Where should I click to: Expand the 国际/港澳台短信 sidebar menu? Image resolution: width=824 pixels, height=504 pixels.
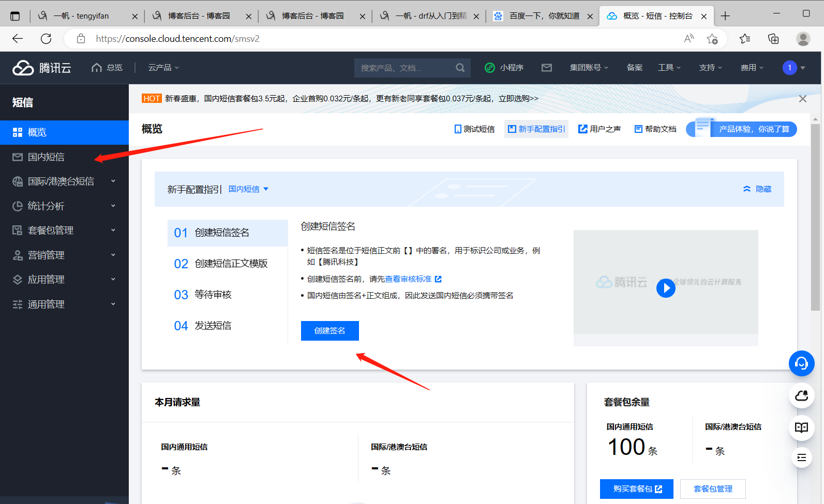[64, 181]
